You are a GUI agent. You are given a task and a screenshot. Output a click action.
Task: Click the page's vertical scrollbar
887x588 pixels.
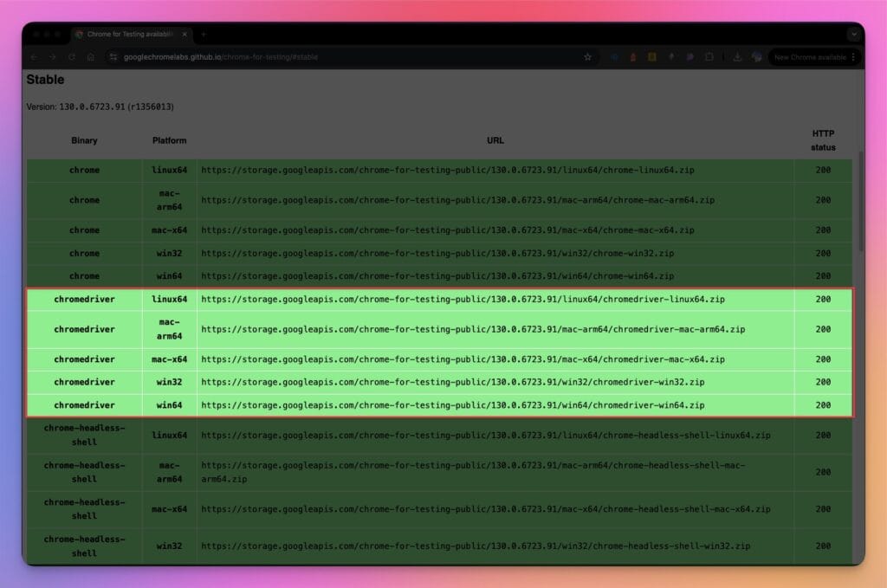click(861, 201)
